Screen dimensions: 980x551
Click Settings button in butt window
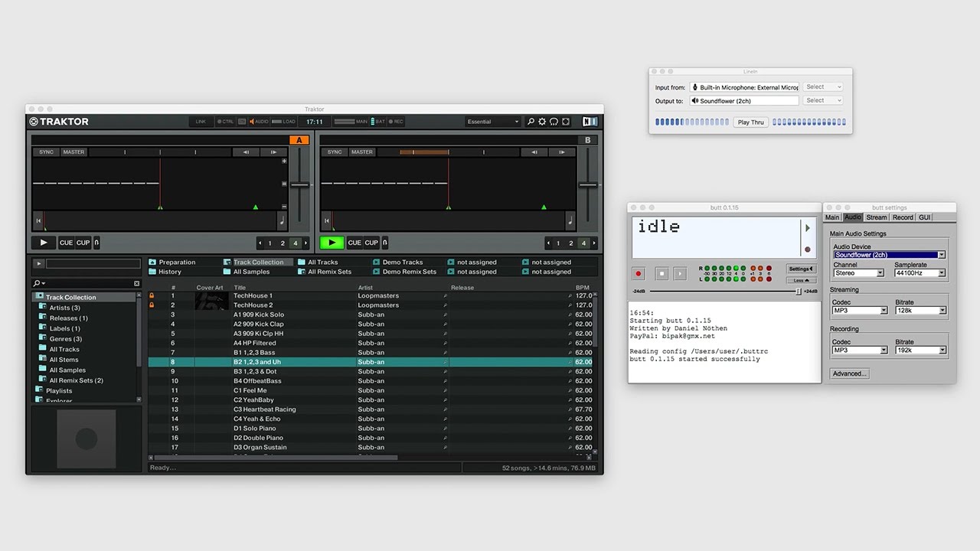(801, 269)
